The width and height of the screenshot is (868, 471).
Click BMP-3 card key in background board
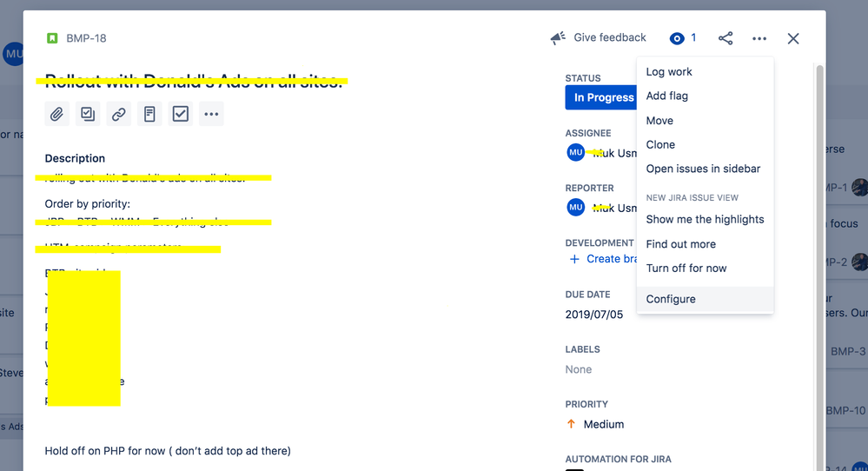point(847,351)
